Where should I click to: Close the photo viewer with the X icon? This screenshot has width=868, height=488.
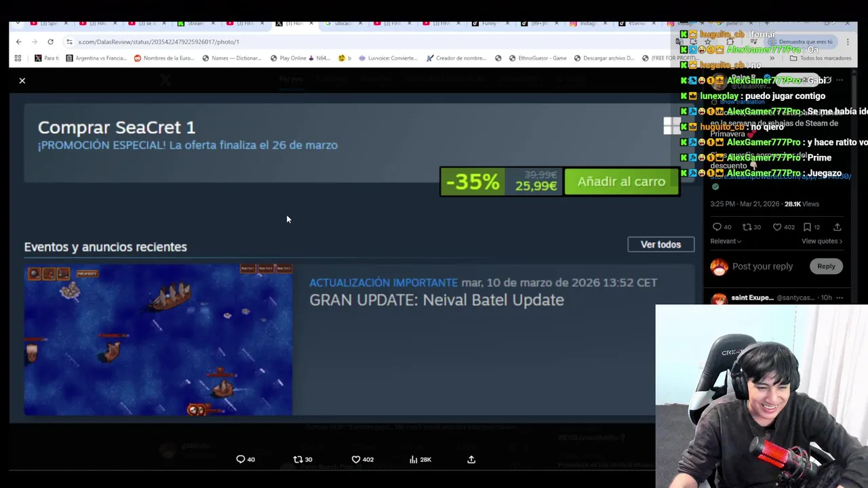click(22, 81)
